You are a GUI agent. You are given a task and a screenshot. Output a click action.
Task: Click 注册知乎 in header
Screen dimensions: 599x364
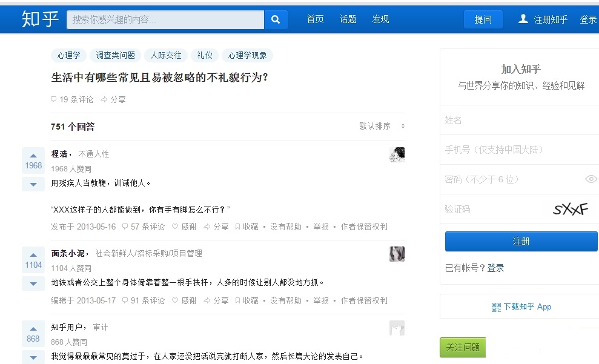(551, 19)
